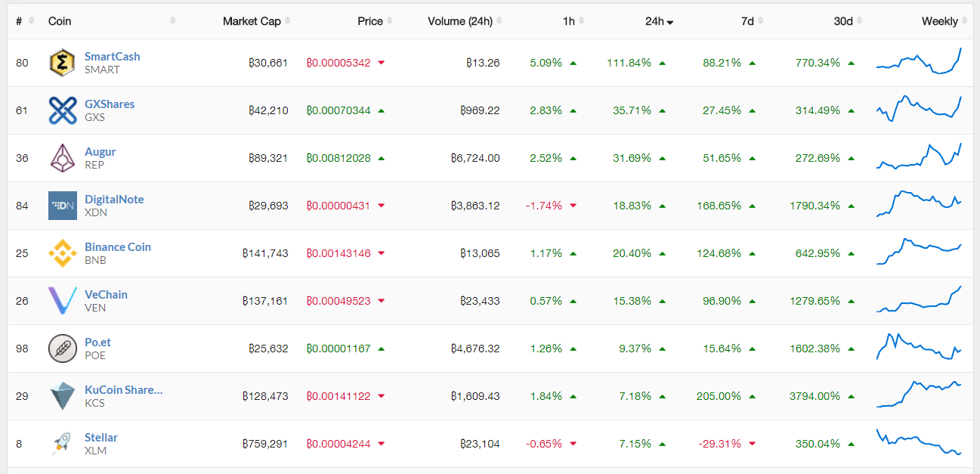This screenshot has height=474, width=980.
Task: Click SmartCash 24h change 111.84%
Action: click(629, 63)
